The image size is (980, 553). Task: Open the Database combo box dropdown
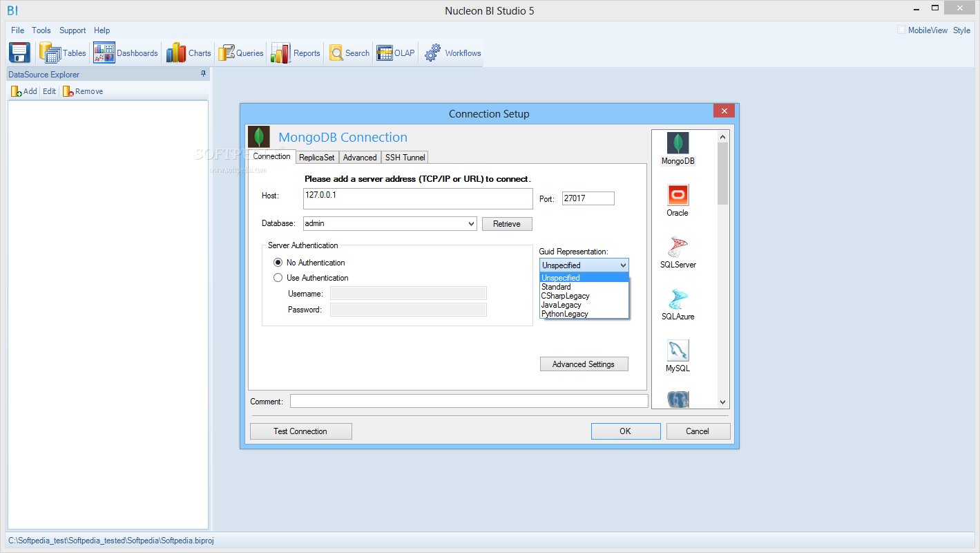[471, 224]
